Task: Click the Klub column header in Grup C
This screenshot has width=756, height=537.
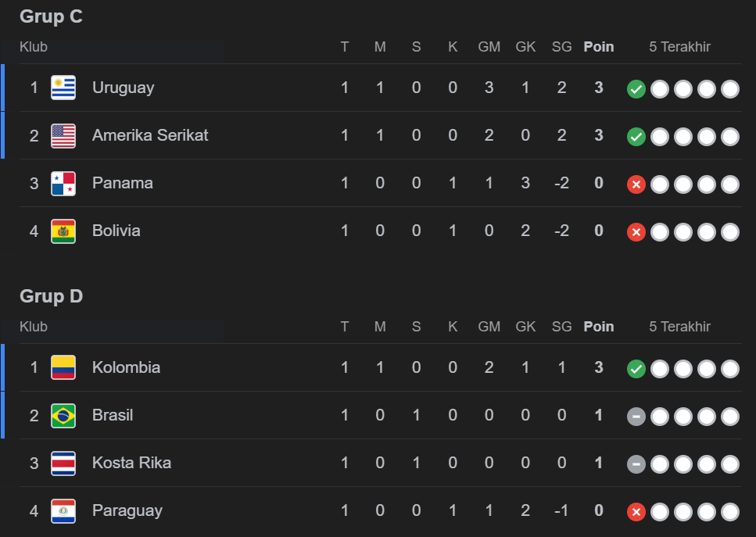Action: [x=34, y=47]
